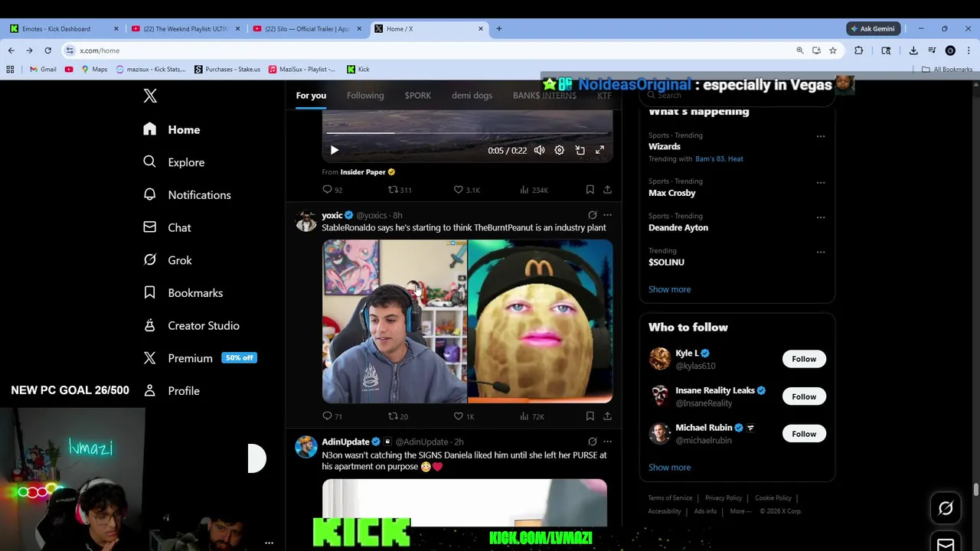Open more options for Wizards trend
Screen dimensions: 980x551
[821, 136]
